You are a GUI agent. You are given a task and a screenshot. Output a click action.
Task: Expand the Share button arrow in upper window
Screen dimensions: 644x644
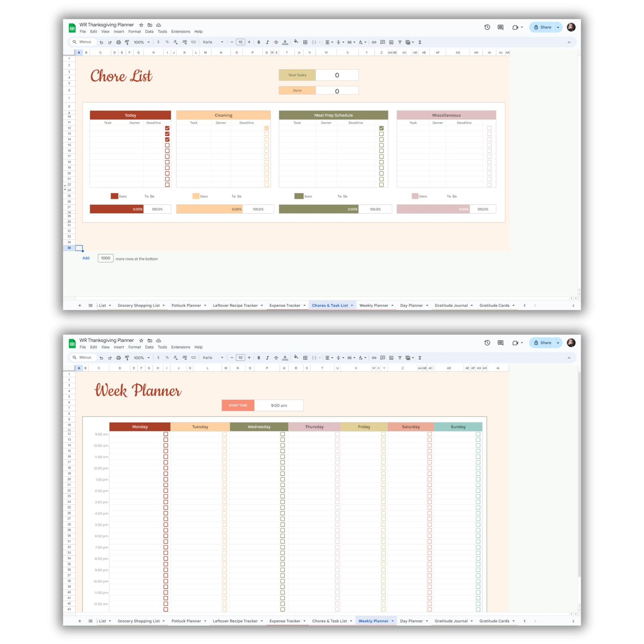click(558, 27)
